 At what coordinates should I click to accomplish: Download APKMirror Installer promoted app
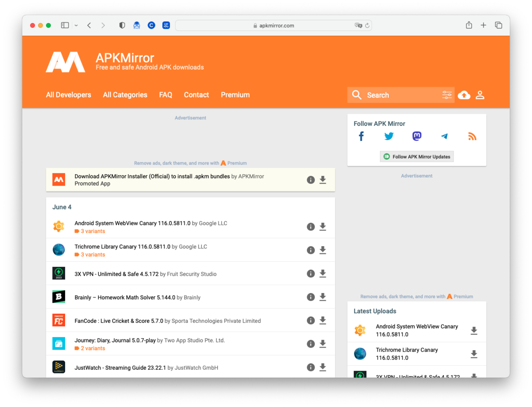pyautogui.click(x=323, y=180)
